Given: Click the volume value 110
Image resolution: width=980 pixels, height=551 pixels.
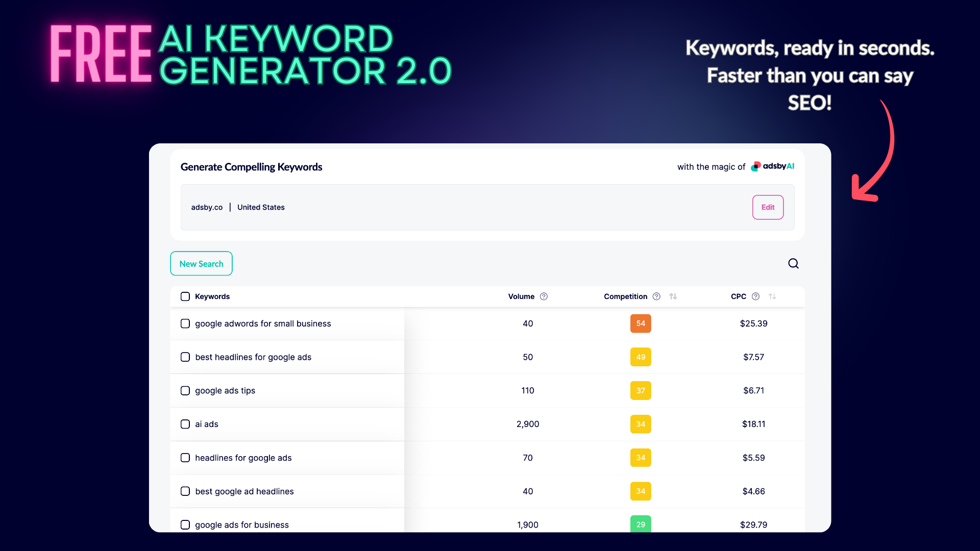Looking at the screenshot, I should tap(528, 391).
